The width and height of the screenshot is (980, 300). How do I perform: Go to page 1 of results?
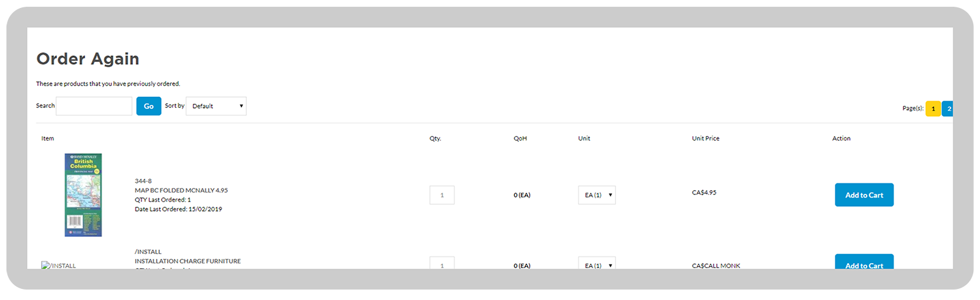933,109
